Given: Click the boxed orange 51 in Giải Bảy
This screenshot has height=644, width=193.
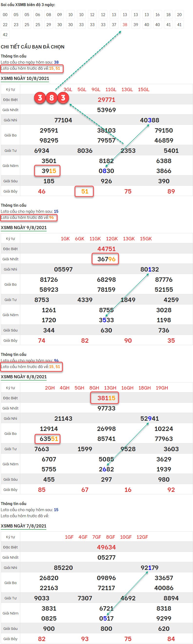Looking at the screenshot, I should 85,192.
